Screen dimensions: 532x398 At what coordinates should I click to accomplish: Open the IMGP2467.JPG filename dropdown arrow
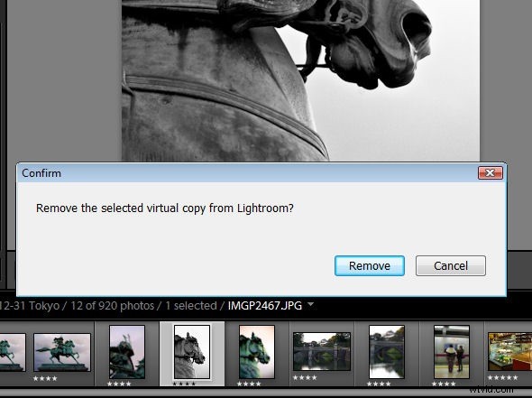coord(310,305)
